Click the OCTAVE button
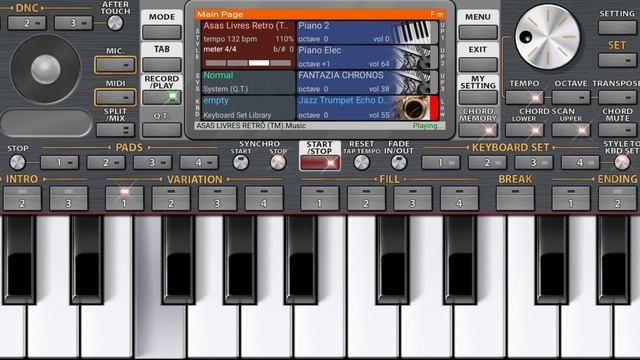 point(571,97)
